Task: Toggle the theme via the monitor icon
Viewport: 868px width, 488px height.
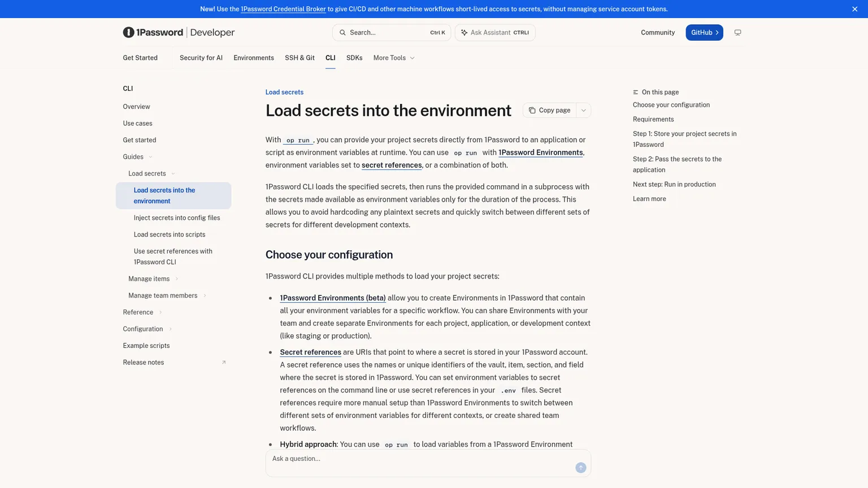Action: [x=737, y=33]
